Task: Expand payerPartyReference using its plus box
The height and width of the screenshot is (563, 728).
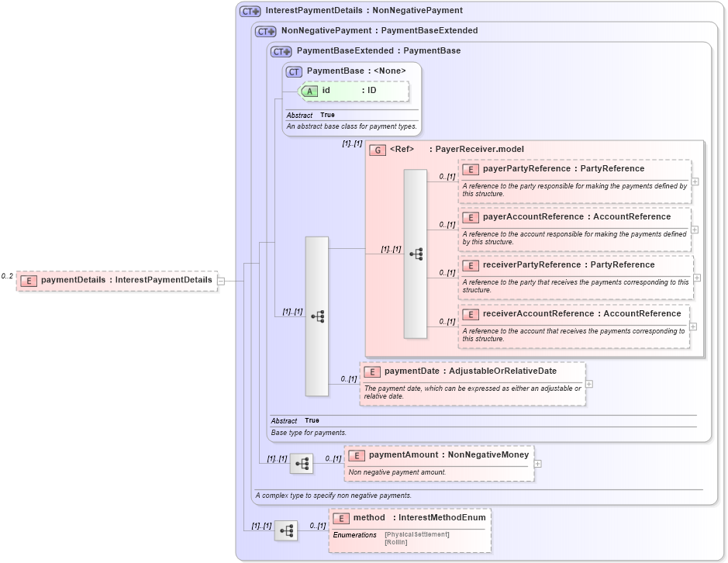Action: [x=695, y=181]
